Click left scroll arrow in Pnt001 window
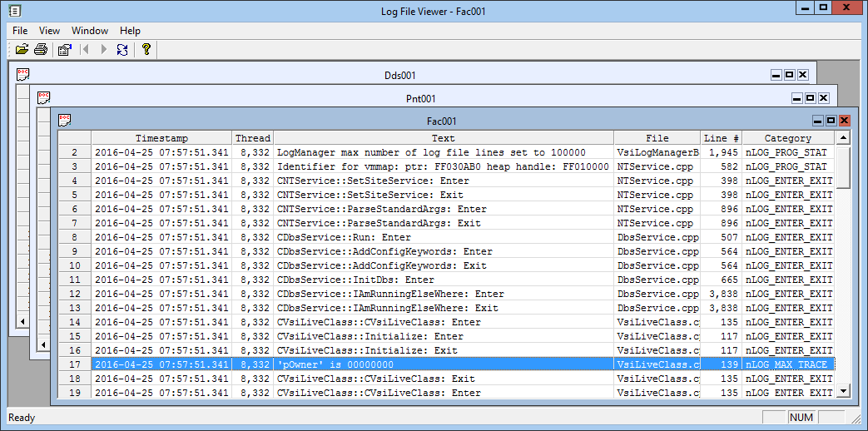The image size is (868, 431). 43,344
